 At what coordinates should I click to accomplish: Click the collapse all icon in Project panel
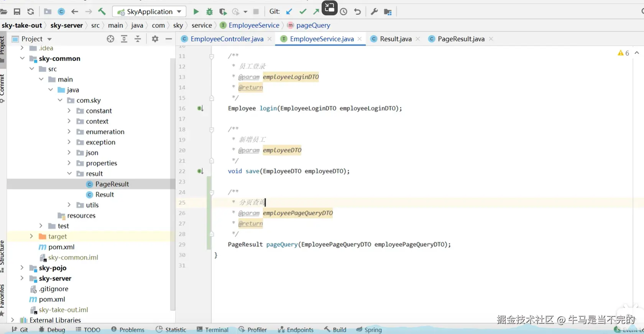tap(138, 39)
